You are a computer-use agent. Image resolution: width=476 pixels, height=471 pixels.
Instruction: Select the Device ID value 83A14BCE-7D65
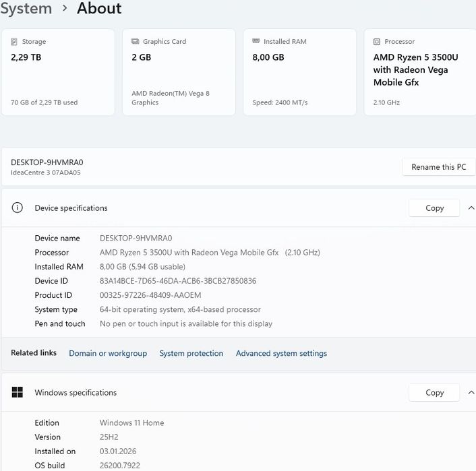[x=178, y=281]
